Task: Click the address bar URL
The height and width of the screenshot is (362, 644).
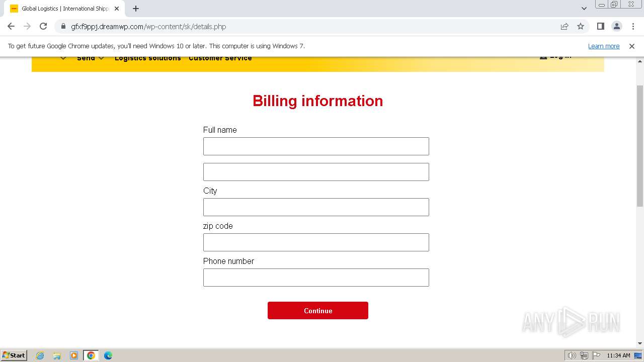Action: tap(148, 27)
